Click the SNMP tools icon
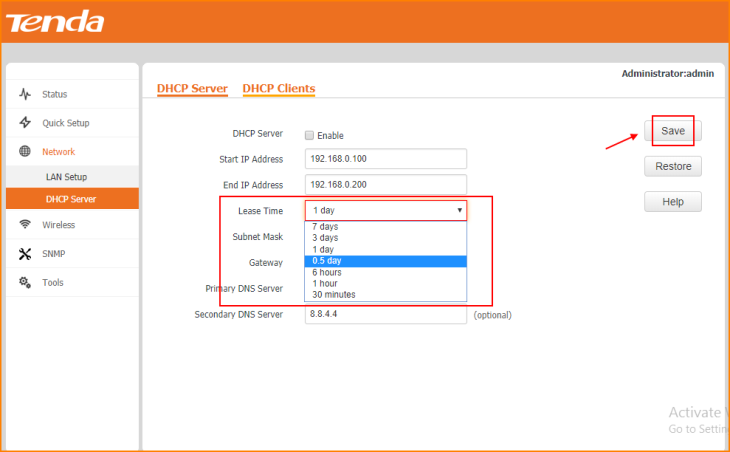 pos(25,254)
